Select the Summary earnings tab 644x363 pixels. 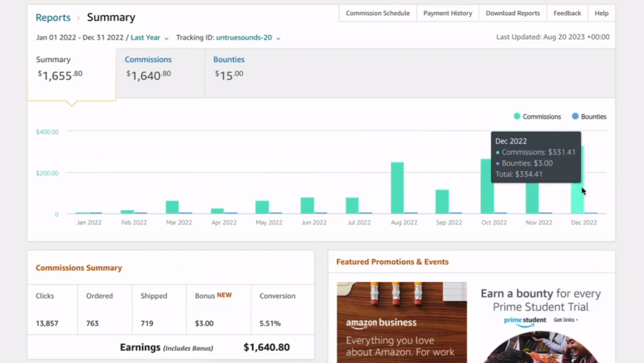(71, 74)
